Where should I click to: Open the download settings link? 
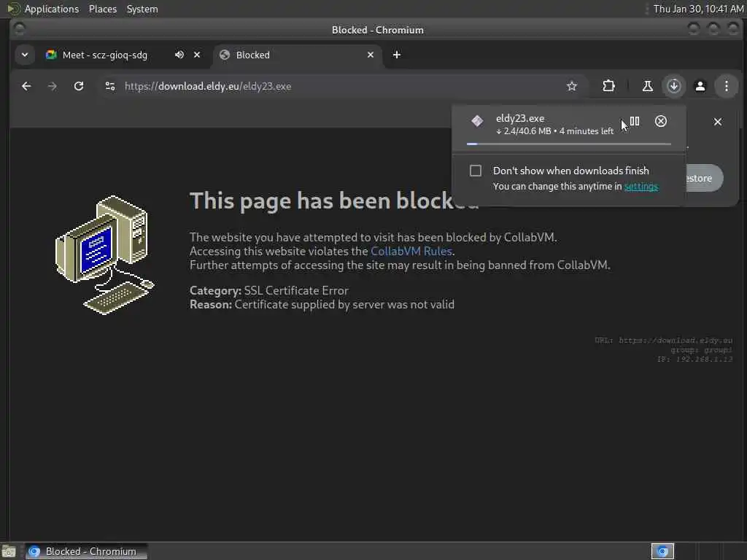coord(640,186)
